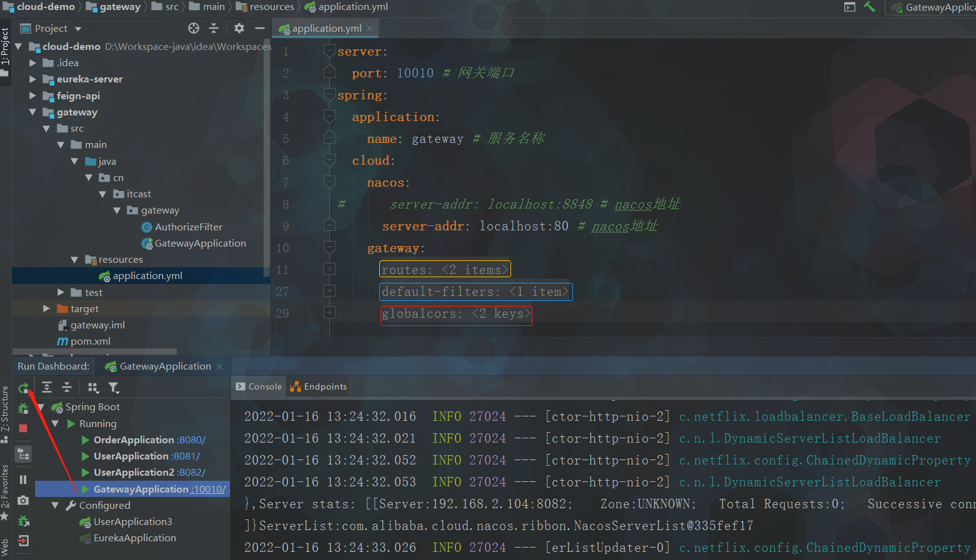Fold the server block on line 1
The width and height of the screenshot is (976, 560).
click(x=330, y=51)
